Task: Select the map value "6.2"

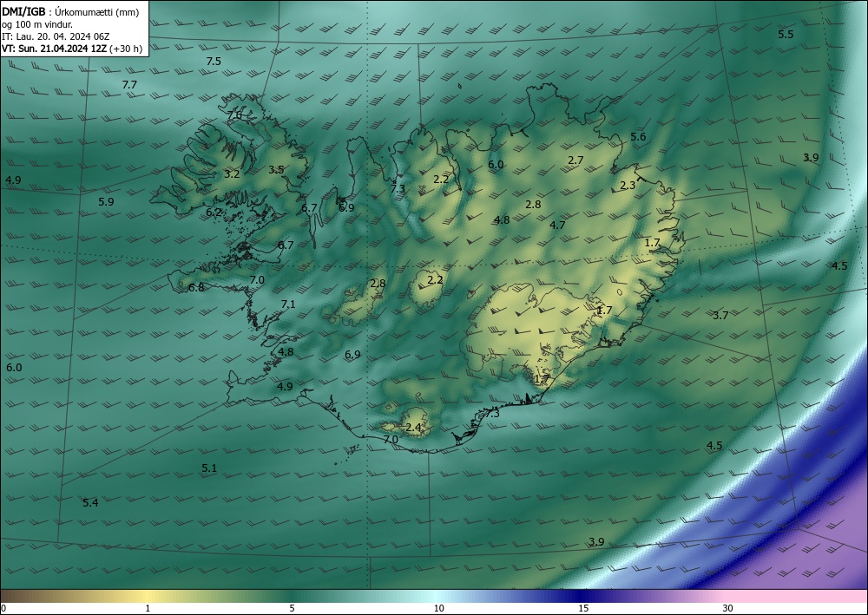Action: click(x=214, y=212)
